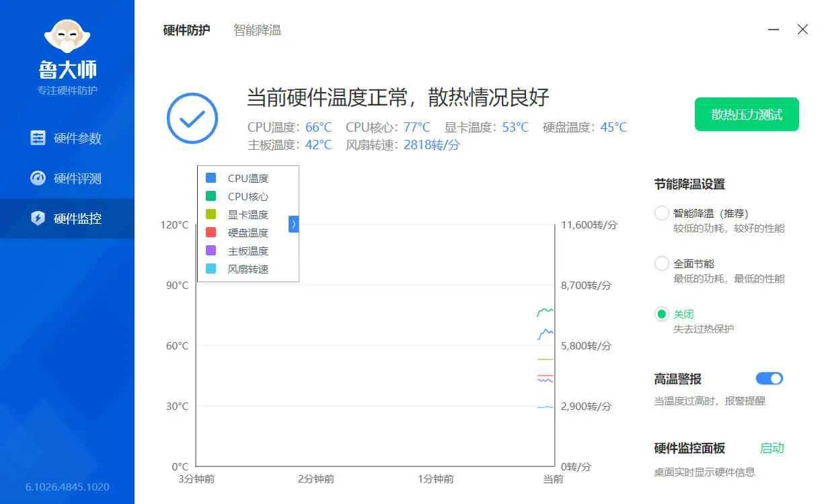Open 硬件评测 in the sidebar
This screenshot has width=824, height=504.
coord(67,178)
